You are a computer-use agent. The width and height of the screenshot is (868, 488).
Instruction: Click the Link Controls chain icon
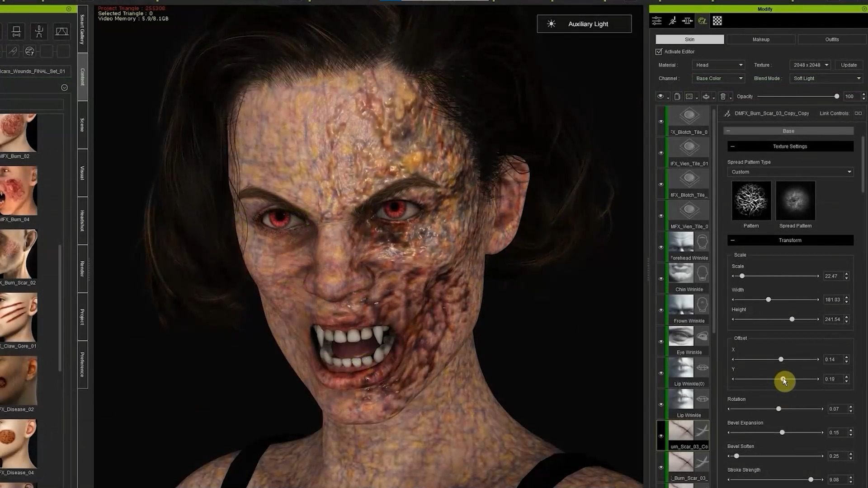click(858, 113)
